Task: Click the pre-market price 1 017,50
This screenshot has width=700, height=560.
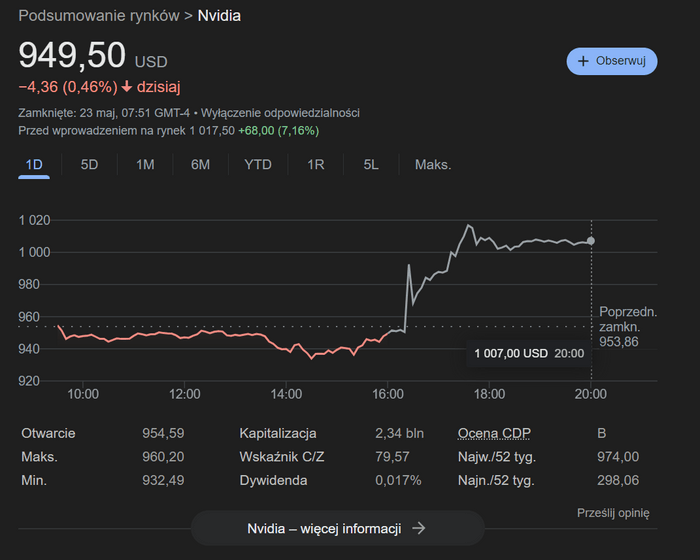Action: (212, 131)
